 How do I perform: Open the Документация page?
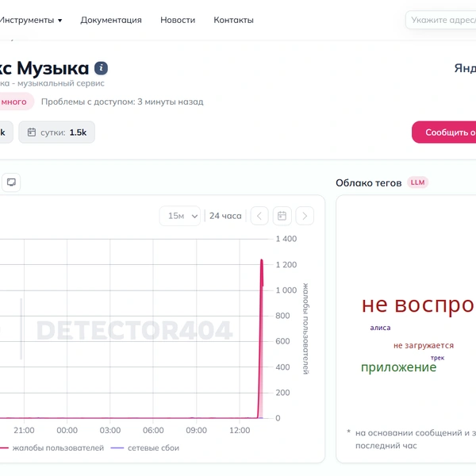click(x=111, y=20)
